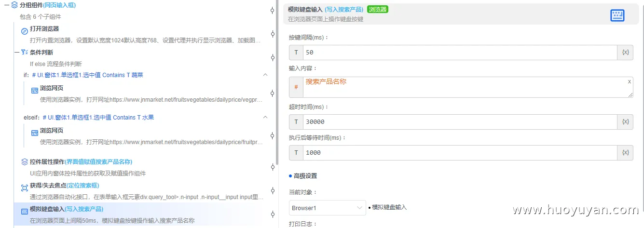Click the {x} variable button for 超时时间
The image size is (644, 228).
[625, 122]
